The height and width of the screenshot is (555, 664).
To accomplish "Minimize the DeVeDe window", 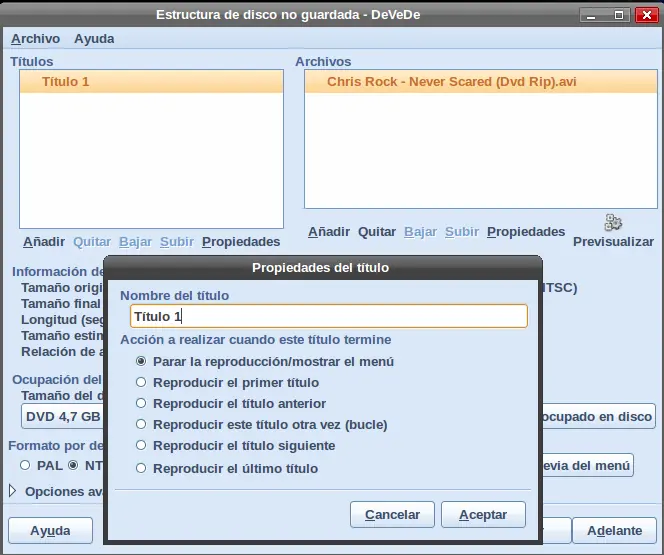I will point(591,15).
